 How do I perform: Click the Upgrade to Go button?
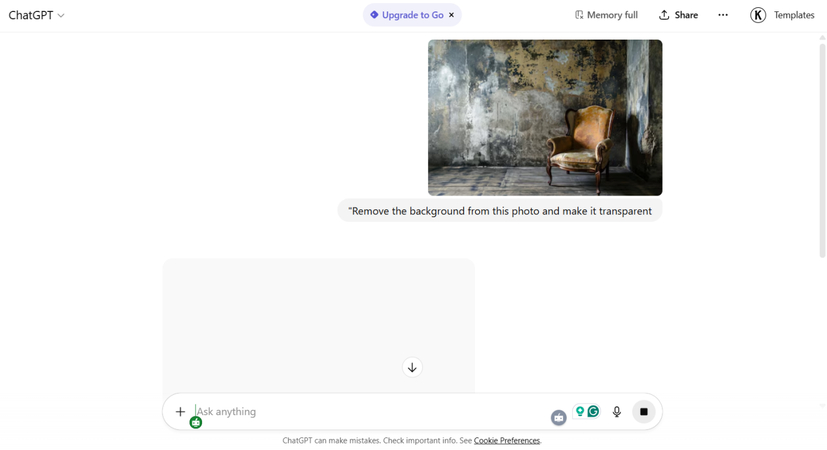[412, 15]
